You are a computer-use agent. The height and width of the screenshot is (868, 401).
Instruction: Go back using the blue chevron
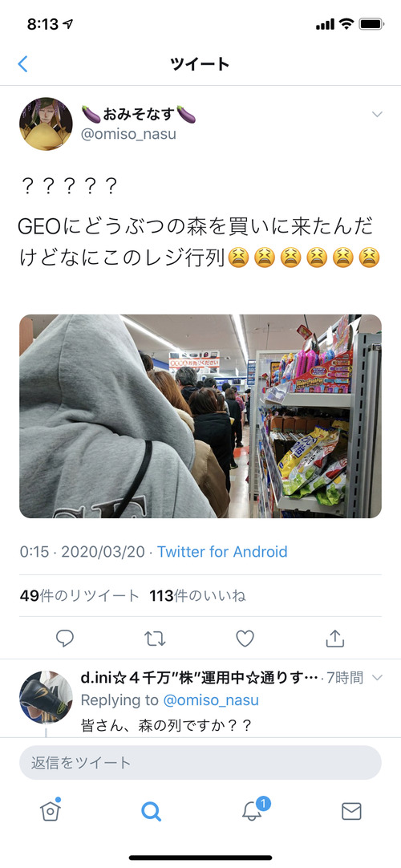tap(22, 63)
